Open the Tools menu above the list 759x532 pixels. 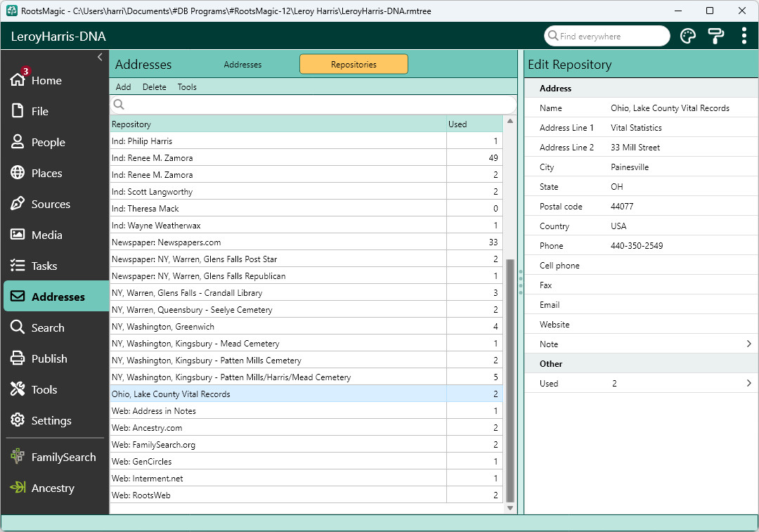pyautogui.click(x=187, y=86)
